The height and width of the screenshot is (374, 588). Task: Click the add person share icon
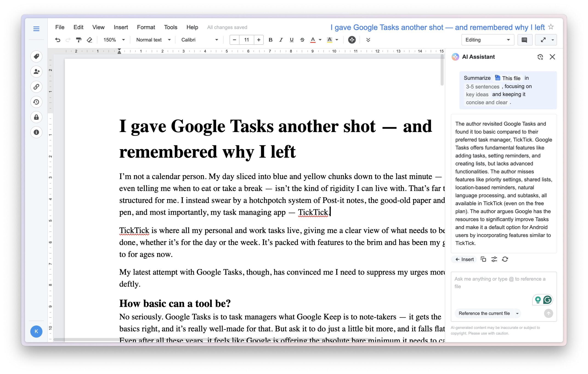(x=36, y=72)
